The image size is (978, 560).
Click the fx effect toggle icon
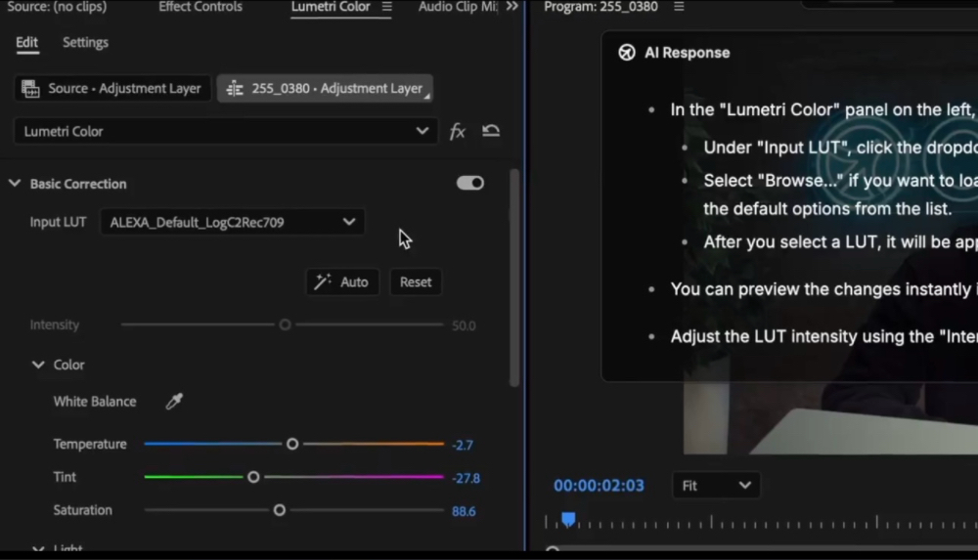(x=457, y=131)
